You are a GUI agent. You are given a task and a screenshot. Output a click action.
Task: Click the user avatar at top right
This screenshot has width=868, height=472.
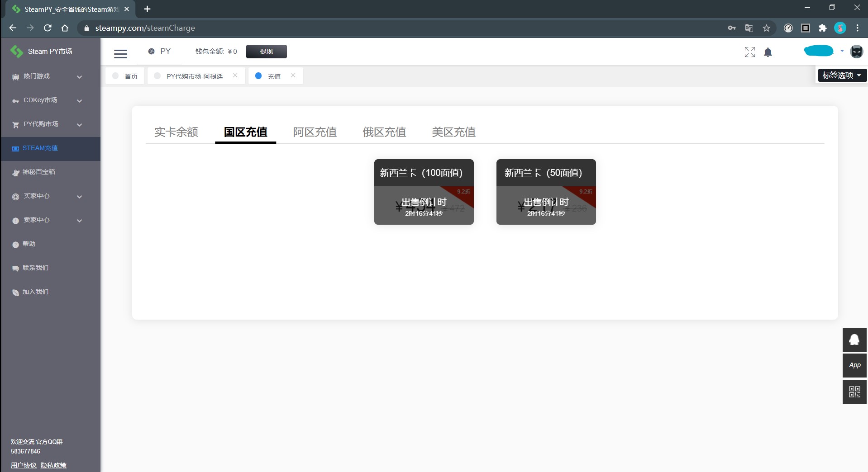pyautogui.click(x=857, y=52)
